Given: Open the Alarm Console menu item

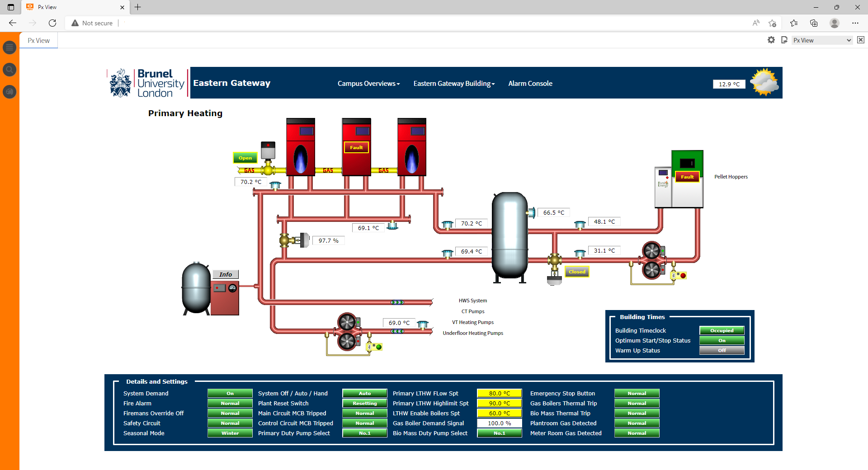Looking at the screenshot, I should pyautogui.click(x=530, y=84).
